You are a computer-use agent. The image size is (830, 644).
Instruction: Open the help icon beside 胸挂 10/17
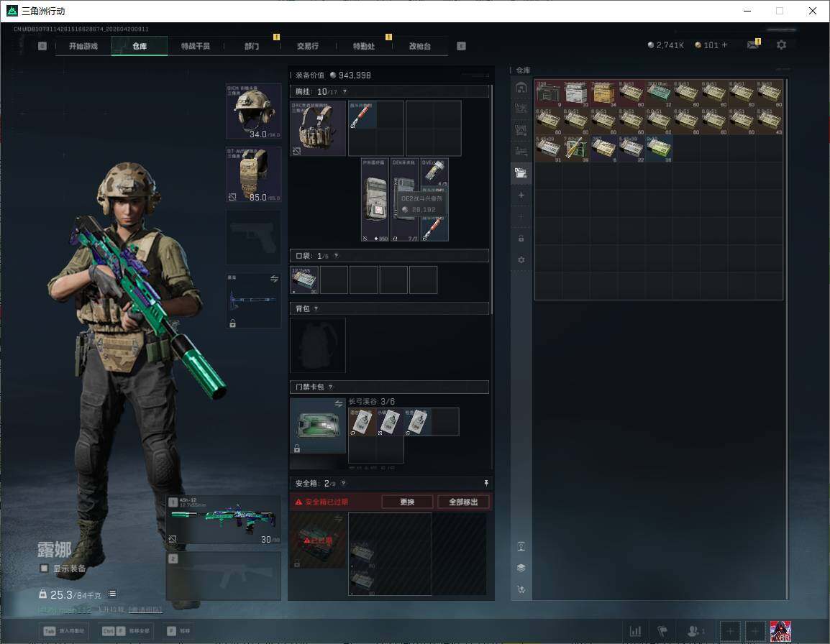(345, 91)
